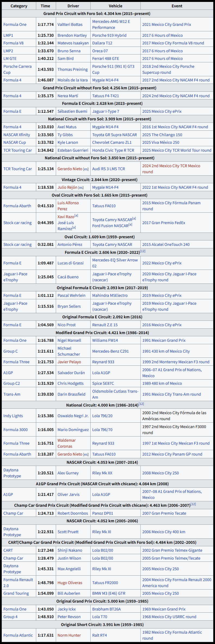Screen dimensions: 215x644
Task: Click the Sébastien Buemi link
Action: tap(72, 111)
